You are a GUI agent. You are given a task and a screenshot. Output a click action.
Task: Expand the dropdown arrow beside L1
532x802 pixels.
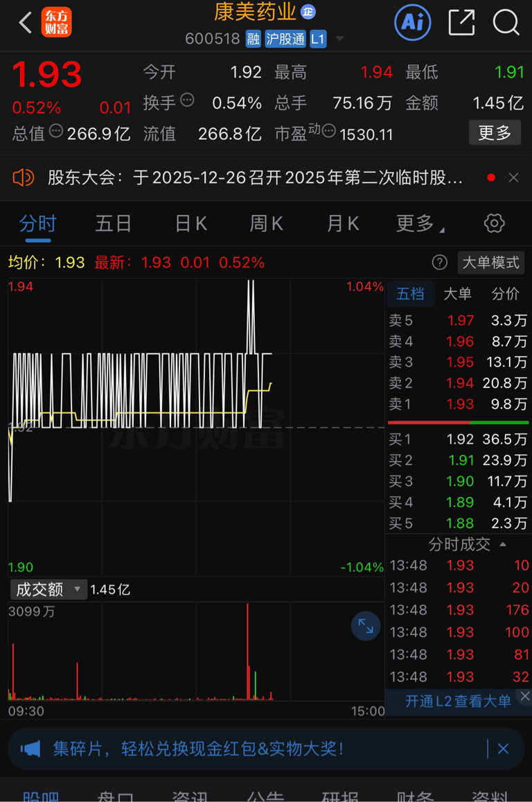coord(339,39)
